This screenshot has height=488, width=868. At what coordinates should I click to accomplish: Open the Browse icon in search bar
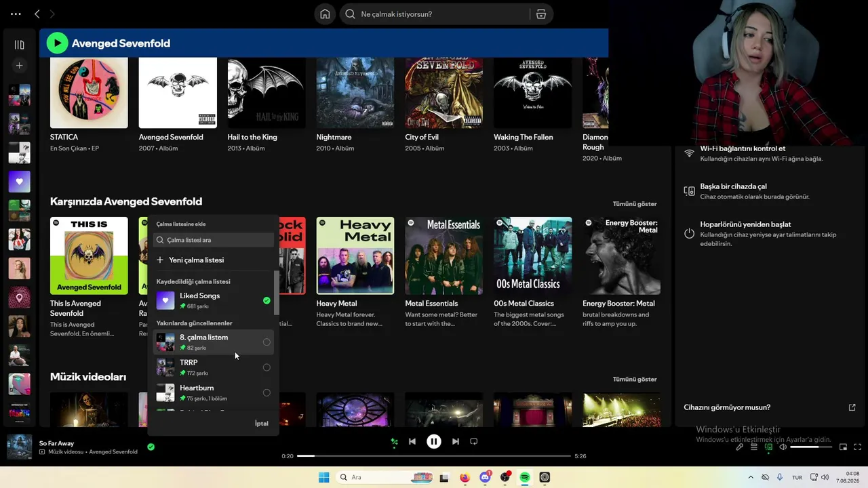click(x=541, y=14)
